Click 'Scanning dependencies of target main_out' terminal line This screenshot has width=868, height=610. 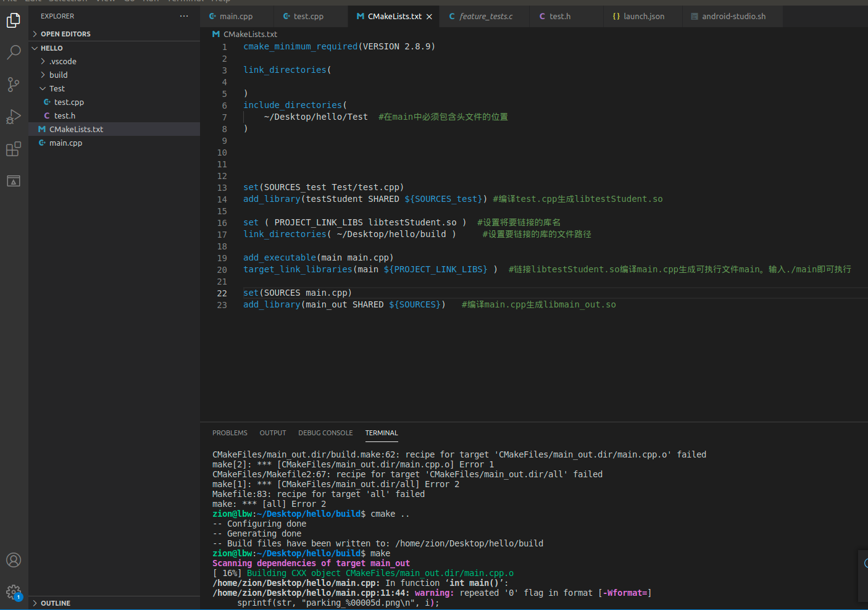pyautogui.click(x=311, y=563)
